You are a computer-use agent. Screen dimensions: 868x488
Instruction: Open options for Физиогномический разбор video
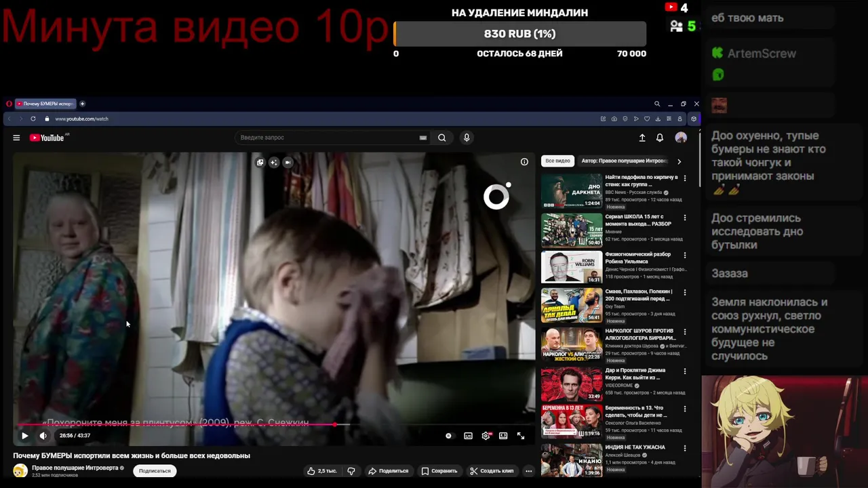click(x=684, y=256)
